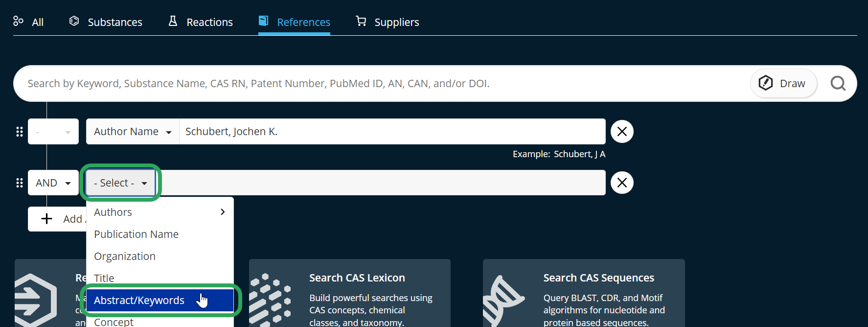The width and height of the screenshot is (868, 327).
Task: Open the Search CAS Lexicon card
Action: [x=349, y=293]
